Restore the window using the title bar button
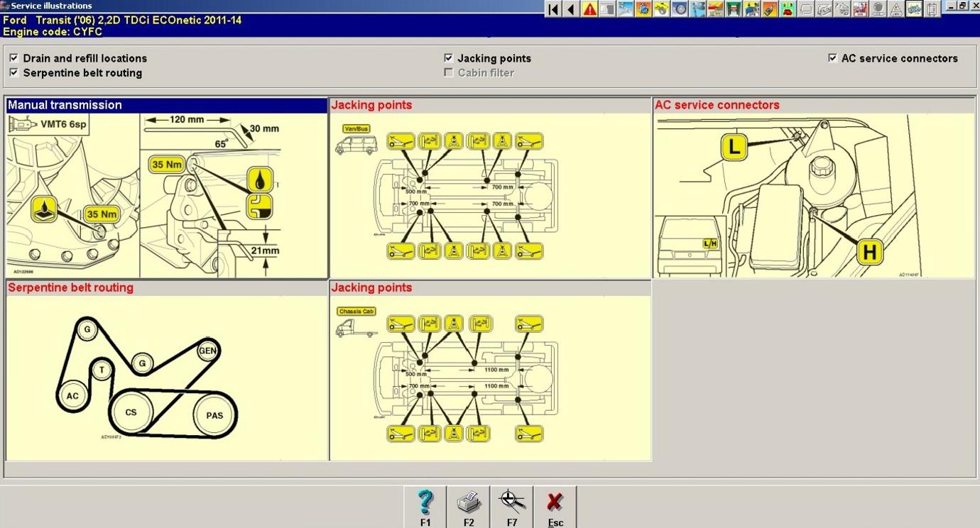Viewport: 980px width, 528px height. (x=962, y=6)
